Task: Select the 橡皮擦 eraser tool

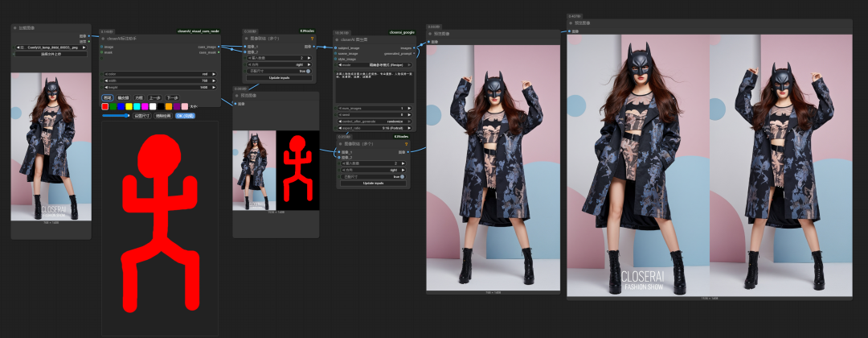Action: [x=124, y=97]
